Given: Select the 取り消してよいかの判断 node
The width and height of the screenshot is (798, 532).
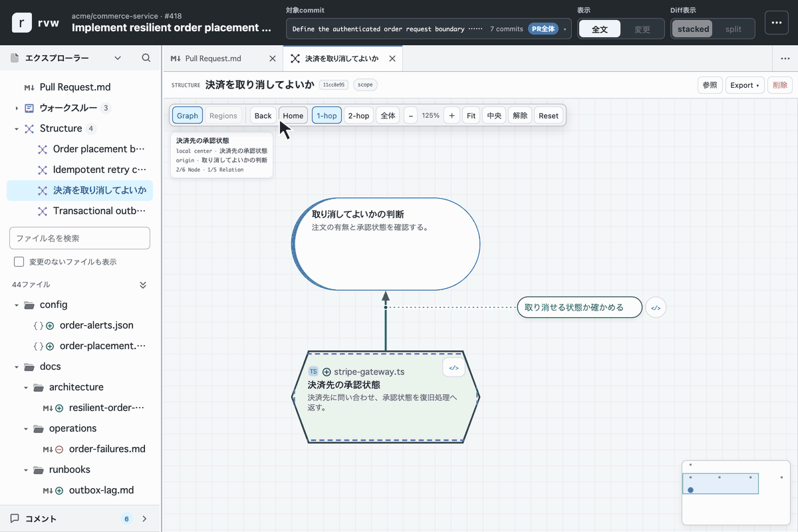Looking at the screenshot, I should [386, 244].
